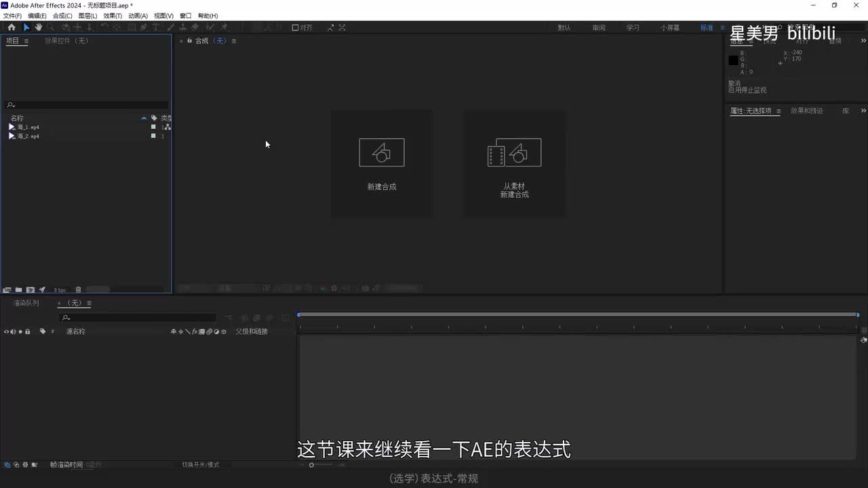Click the timeline zoom slider at bottom
This screenshot has height=488, width=868.
pyautogui.click(x=322, y=465)
